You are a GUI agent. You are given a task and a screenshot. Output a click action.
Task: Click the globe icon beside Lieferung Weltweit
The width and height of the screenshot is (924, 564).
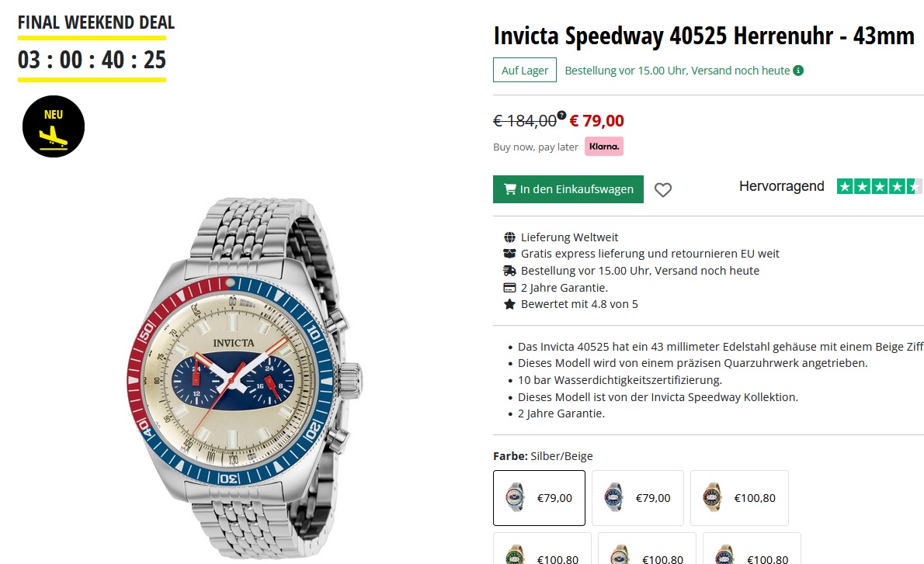[509, 237]
